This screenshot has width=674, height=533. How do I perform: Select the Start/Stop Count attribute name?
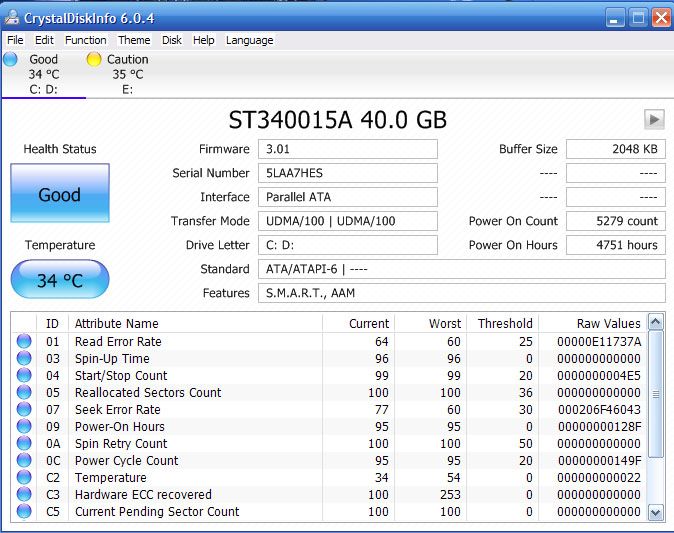tap(121, 375)
